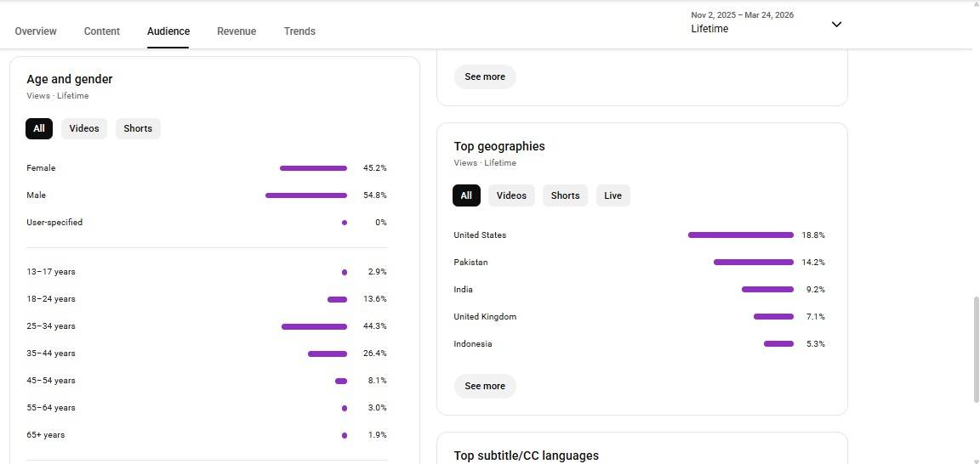Filter Top geographies by Live
The width and height of the screenshot is (980, 464).
click(612, 195)
